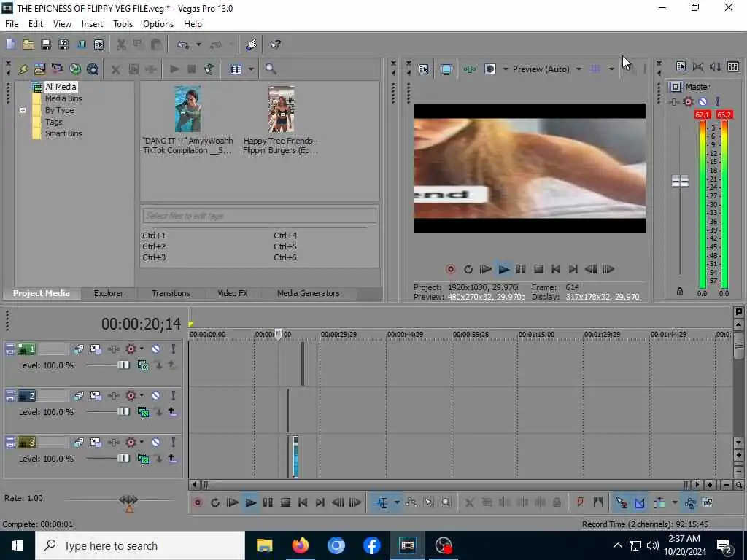Toggle preview on external monitor icon

(446, 69)
